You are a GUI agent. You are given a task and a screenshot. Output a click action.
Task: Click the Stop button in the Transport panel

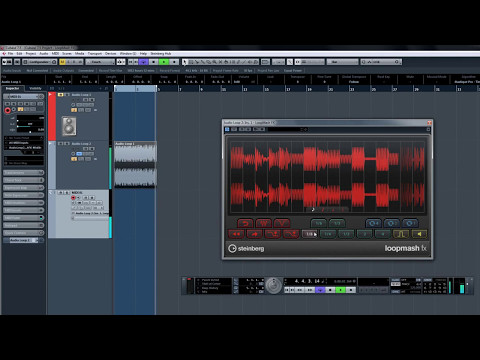330,290
